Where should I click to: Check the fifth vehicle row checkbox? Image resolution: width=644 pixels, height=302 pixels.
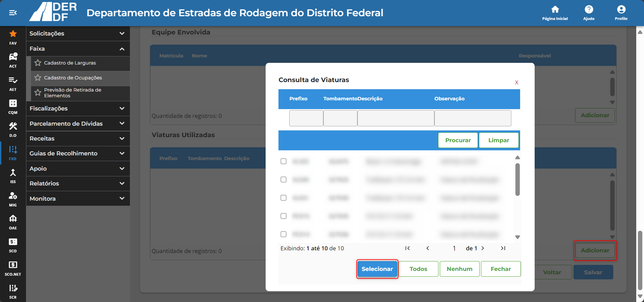click(284, 234)
